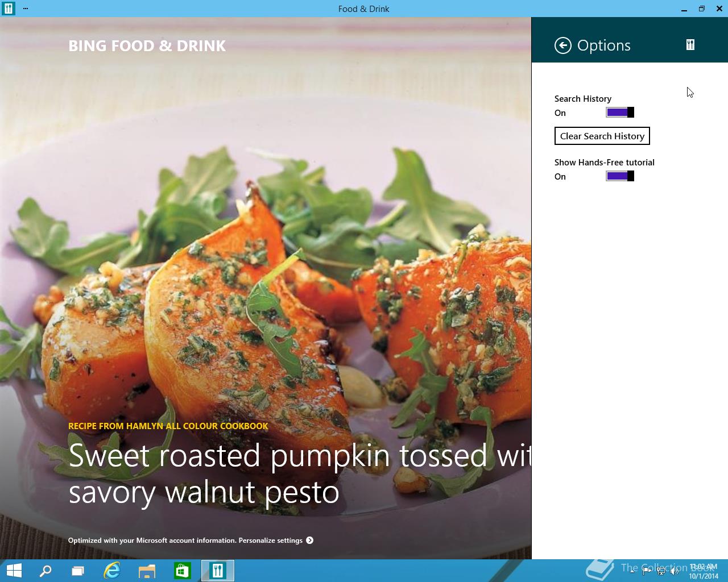Turn off the Search History toggle

click(x=620, y=113)
